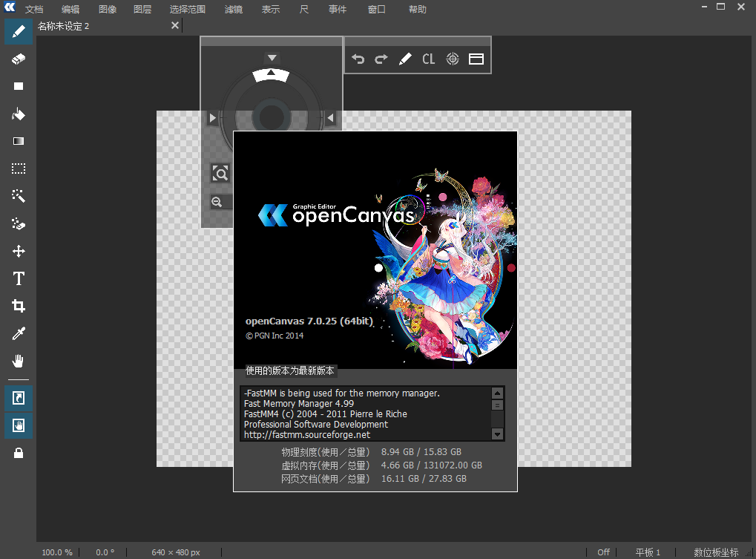Screen dimensions: 756x559
Task: Click the Undo icon in the floating toolbar
Action: [x=358, y=59]
